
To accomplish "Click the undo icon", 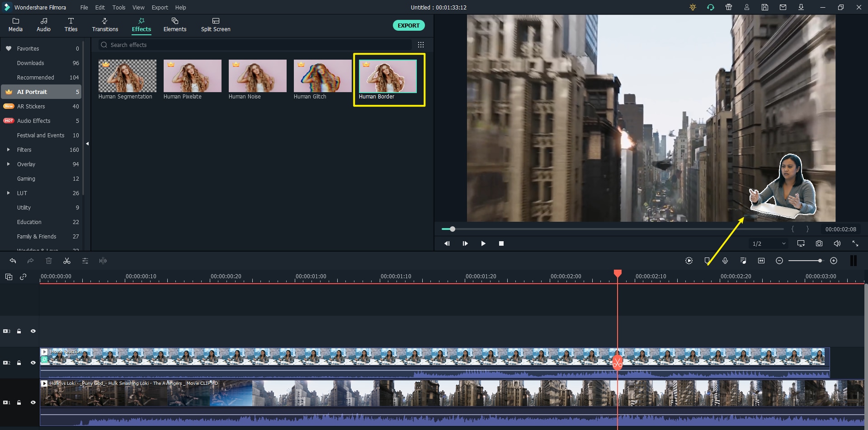I will tap(13, 261).
